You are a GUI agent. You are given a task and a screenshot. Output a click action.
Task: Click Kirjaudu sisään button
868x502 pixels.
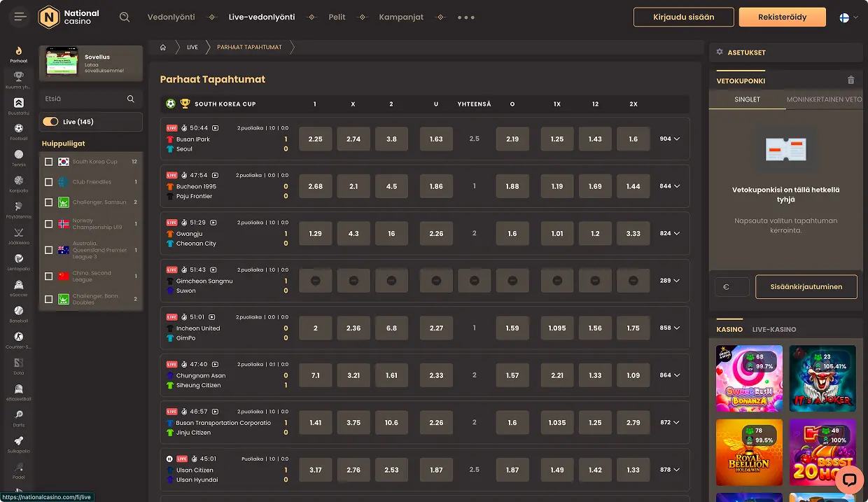point(684,17)
